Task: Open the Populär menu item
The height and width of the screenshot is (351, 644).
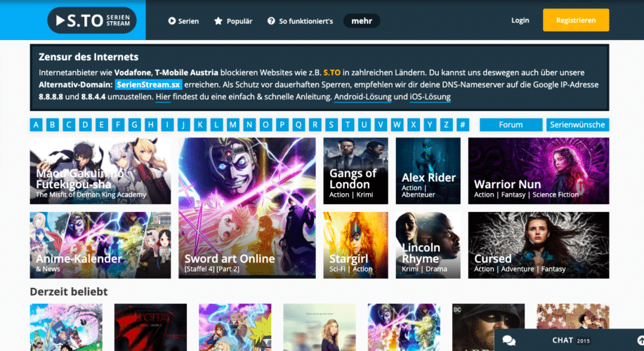Action: [233, 21]
